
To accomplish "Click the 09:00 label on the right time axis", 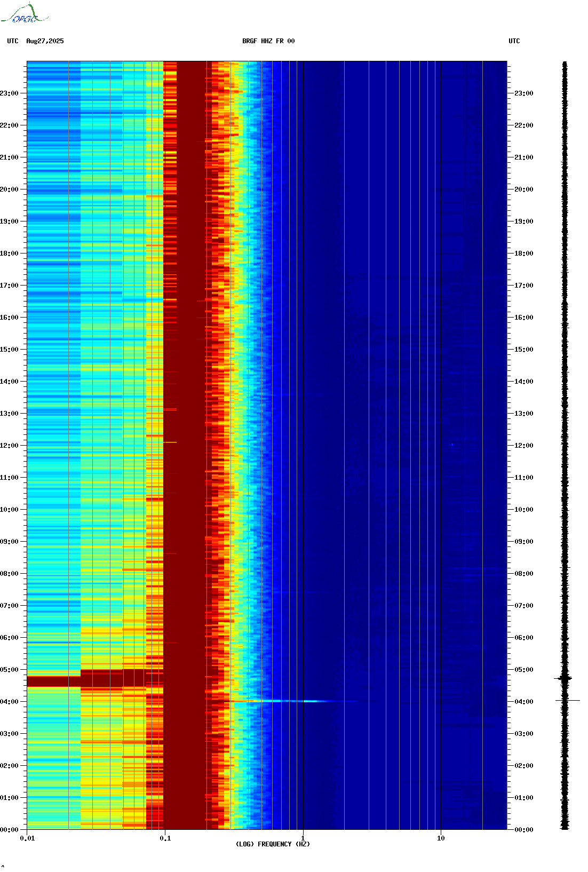I will click(x=524, y=542).
